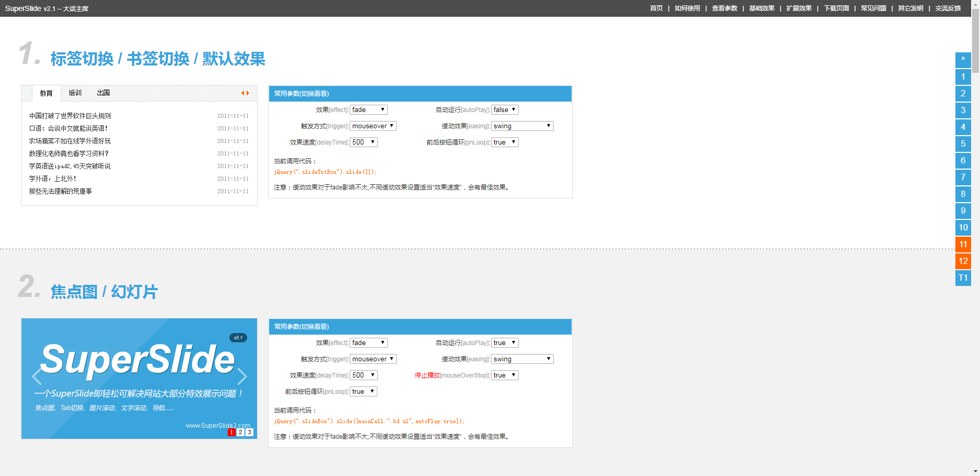Go to section 12 in side navigation
Viewport: 980px width, 476px height.
click(963, 261)
